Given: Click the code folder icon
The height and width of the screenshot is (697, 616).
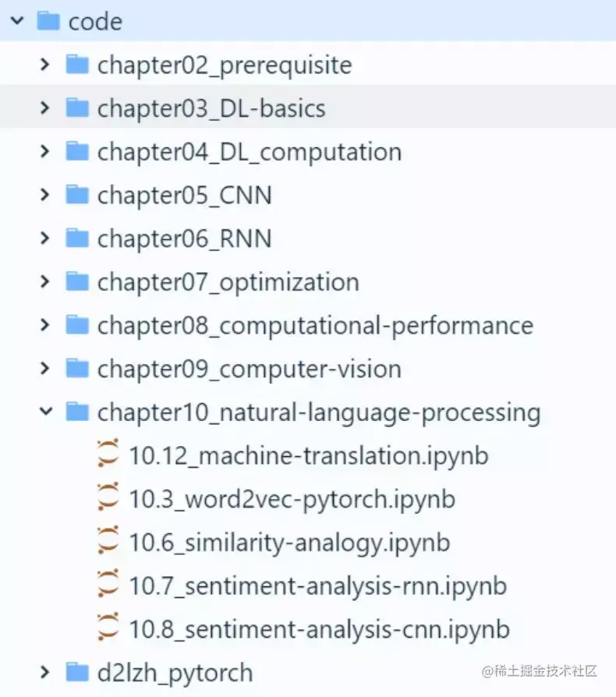Looking at the screenshot, I should click(x=48, y=20).
